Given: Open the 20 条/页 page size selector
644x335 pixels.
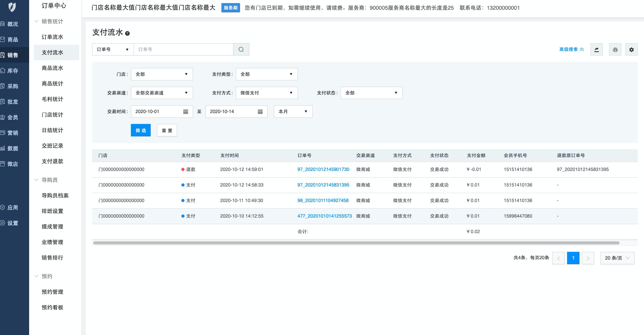Looking at the screenshot, I should coord(617,258).
